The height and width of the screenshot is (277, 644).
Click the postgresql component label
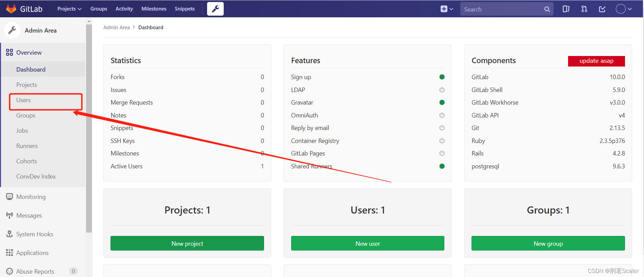[485, 166]
